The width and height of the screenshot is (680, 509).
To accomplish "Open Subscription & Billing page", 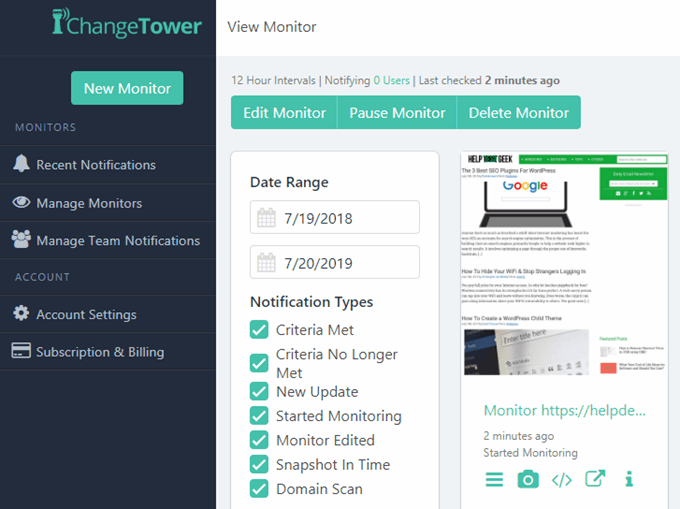I will click(108, 351).
